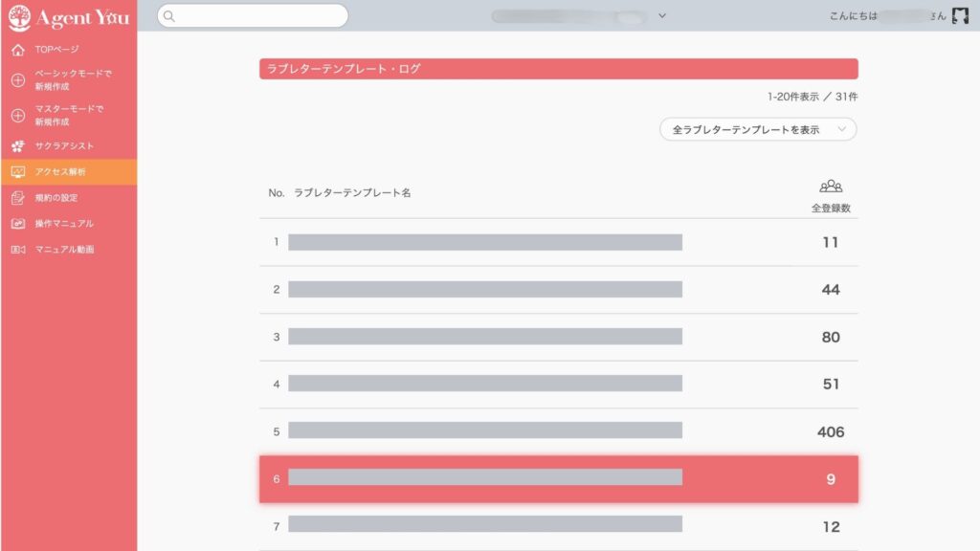The height and width of the screenshot is (551, 980).
Task: Click the TOPページ home icon
Action: tap(17, 50)
